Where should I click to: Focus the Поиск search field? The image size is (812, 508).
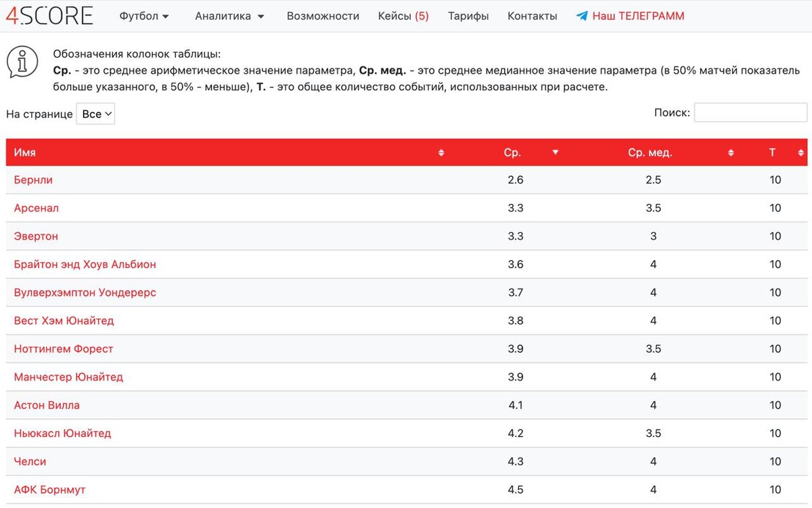750,112
